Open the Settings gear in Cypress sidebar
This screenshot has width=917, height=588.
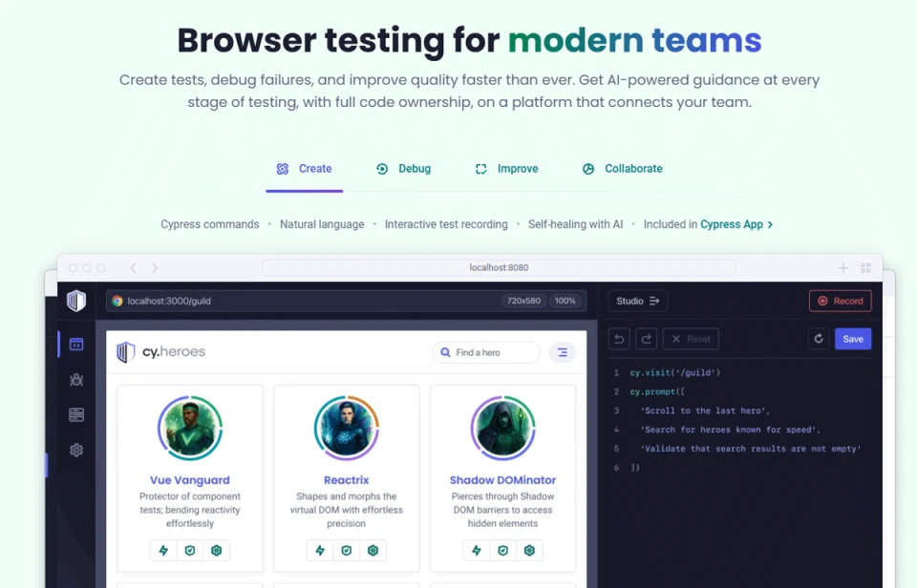point(76,451)
